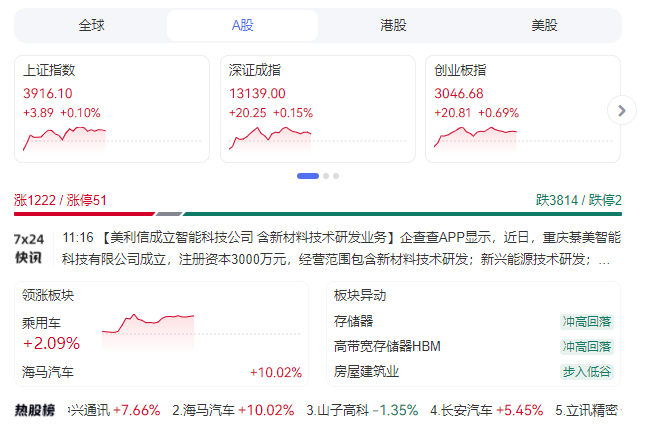Image resolution: width=651 pixels, height=432 pixels.
Task: Open the 上证指数 index card
Action: [111, 109]
